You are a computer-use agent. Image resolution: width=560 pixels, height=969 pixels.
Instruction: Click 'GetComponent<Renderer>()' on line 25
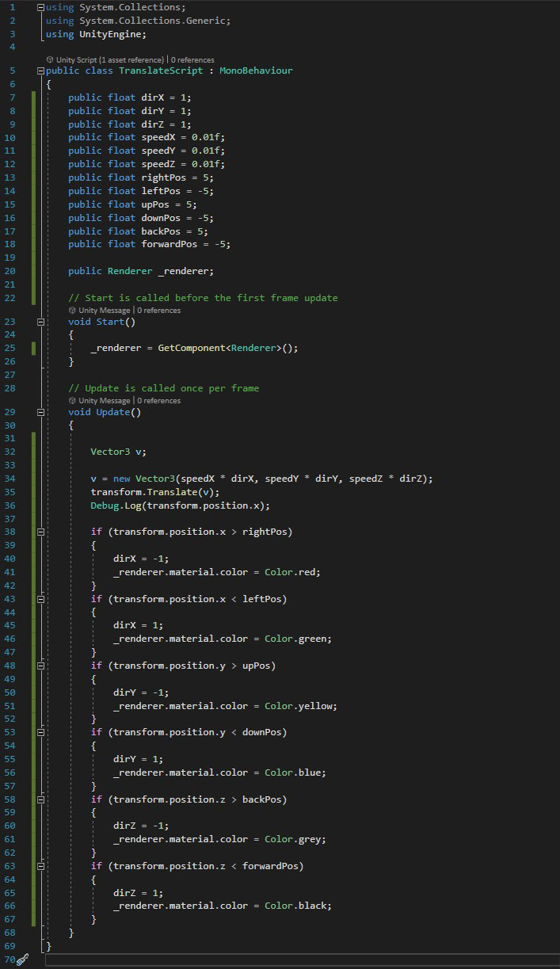tap(223, 348)
